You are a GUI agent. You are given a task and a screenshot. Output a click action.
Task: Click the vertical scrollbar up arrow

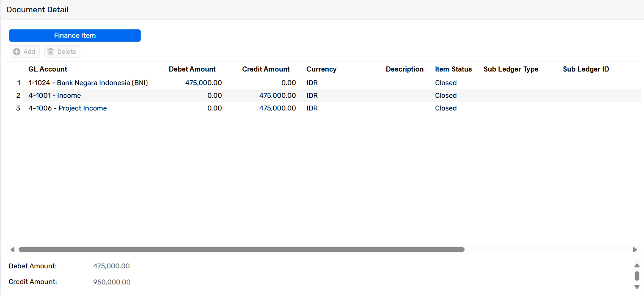tap(637, 265)
